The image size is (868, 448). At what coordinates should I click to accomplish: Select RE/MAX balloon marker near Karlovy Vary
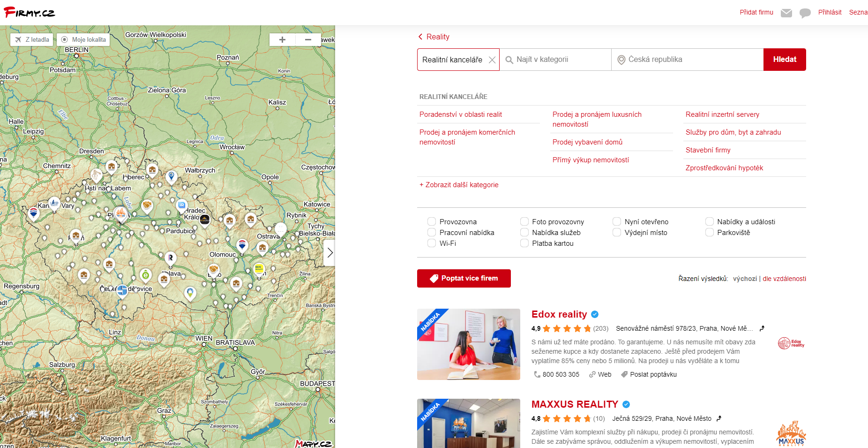tap(34, 214)
